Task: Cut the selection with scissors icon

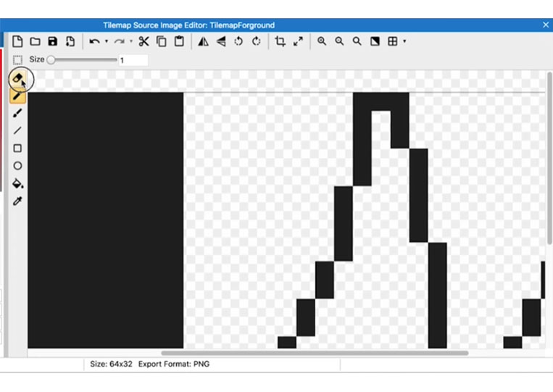Action: [144, 41]
